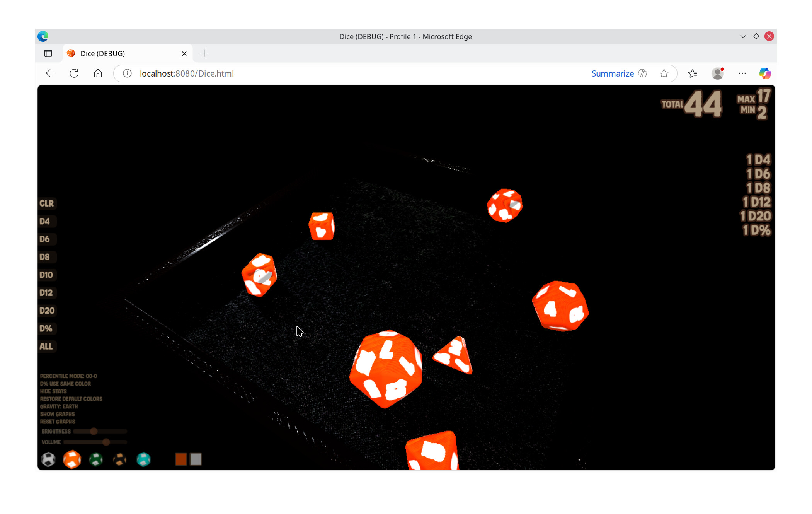Add page to favorites with star icon

(x=664, y=73)
